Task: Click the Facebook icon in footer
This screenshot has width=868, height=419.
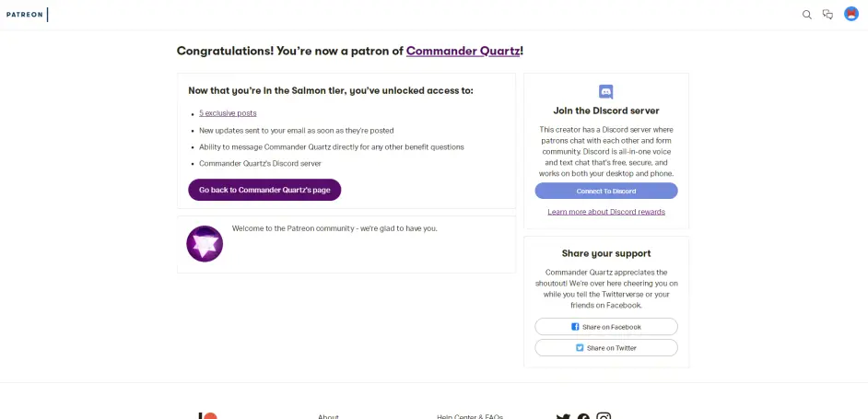Action: pyautogui.click(x=583, y=416)
